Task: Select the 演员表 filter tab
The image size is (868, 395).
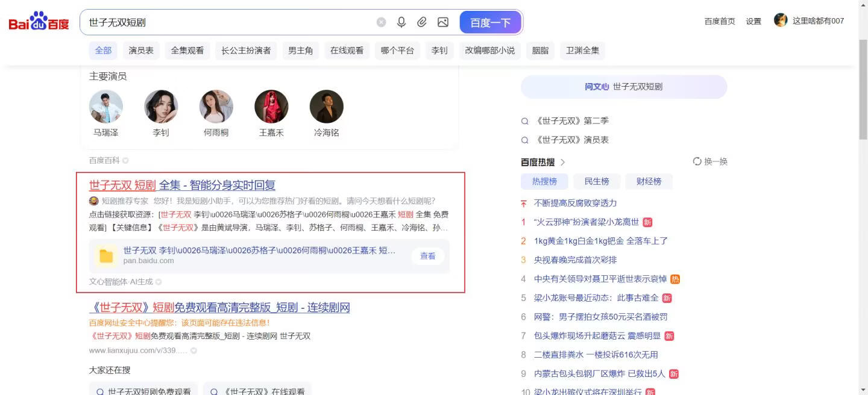Action: pyautogui.click(x=140, y=51)
